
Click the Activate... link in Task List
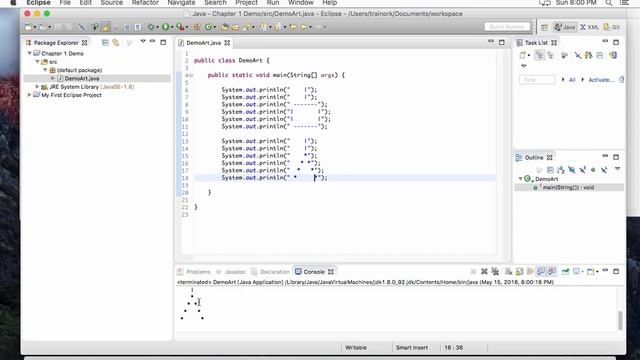point(601,80)
